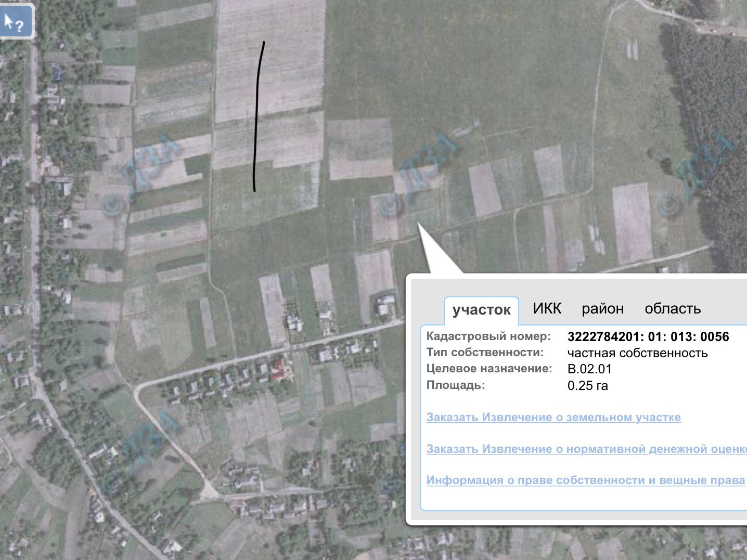Click the Целевое назначение label
The image size is (747, 560).
[x=489, y=369]
